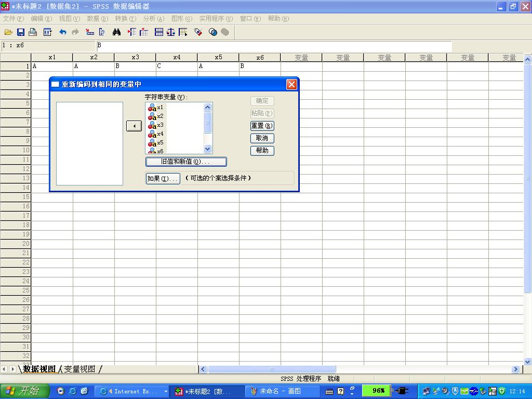Click the vertical scrollbar down arrow of data grid
The width and height of the screenshot is (532, 399).
528,362
